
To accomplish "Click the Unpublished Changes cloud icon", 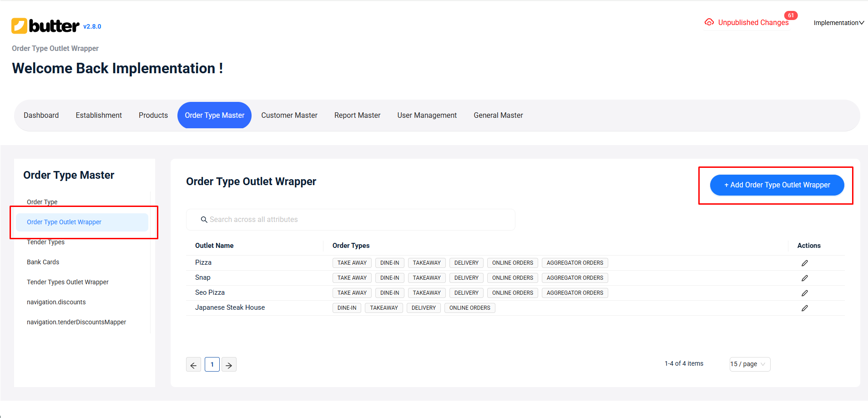I will (x=709, y=22).
